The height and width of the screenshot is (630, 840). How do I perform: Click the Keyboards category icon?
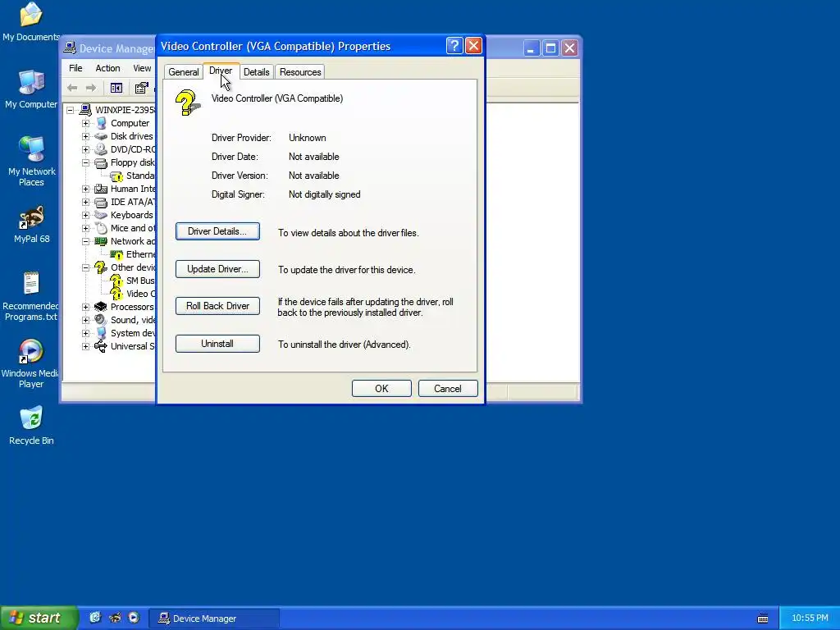(101, 215)
